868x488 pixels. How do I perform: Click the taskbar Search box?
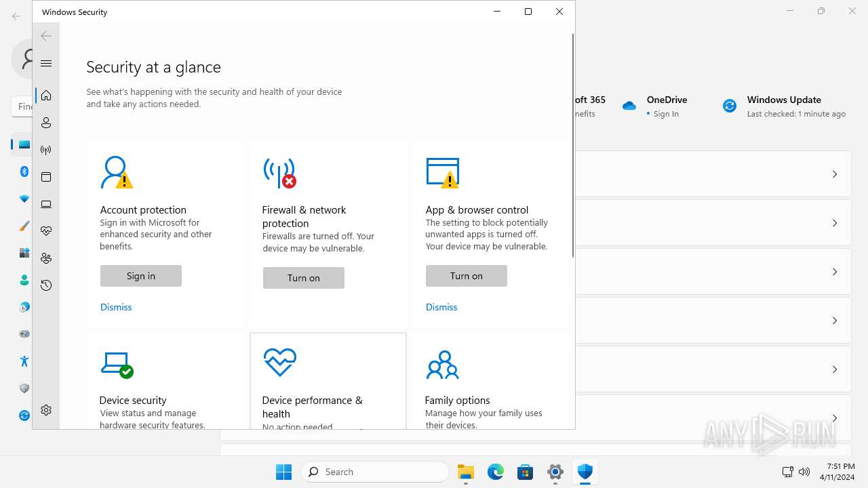click(375, 472)
